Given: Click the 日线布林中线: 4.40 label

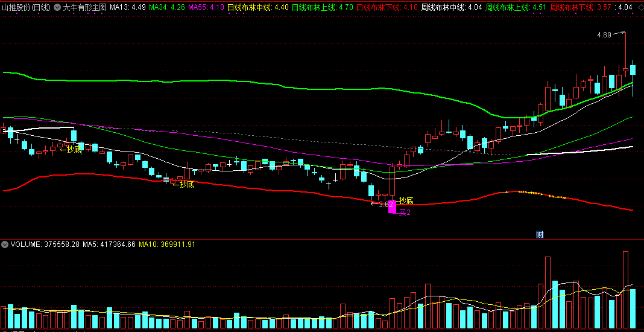Looking at the screenshot, I should pyautogui.click(x=258, y=7).
